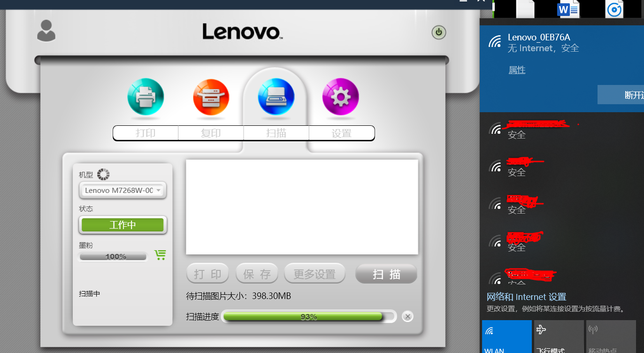Image resolution: width=644 pixels, height=353 pixels.
Task: Cancel scanning with the X icon
Action: [x=408, y=316]
